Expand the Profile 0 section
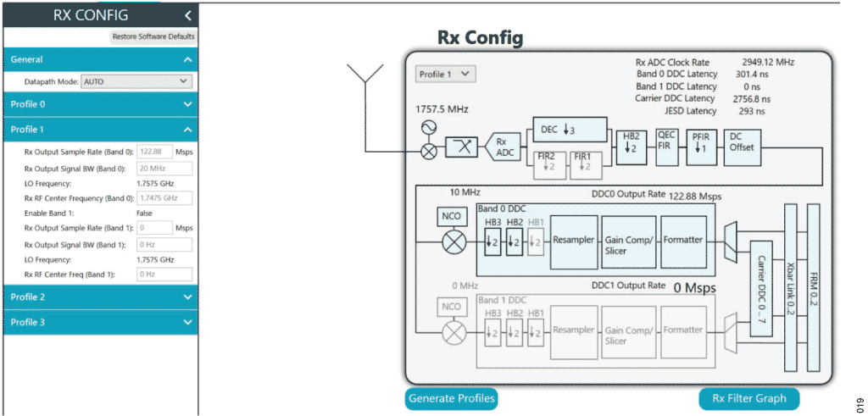 (x=100, y=104)
